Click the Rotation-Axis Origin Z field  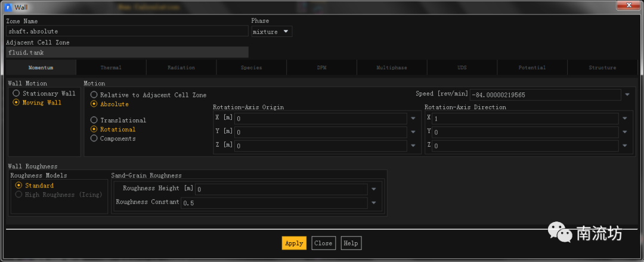click(321, 146)
